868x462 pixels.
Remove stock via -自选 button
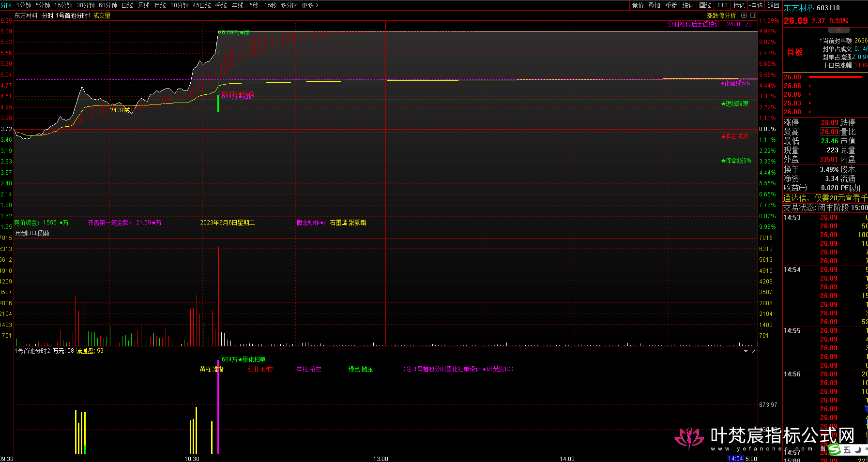756,5
